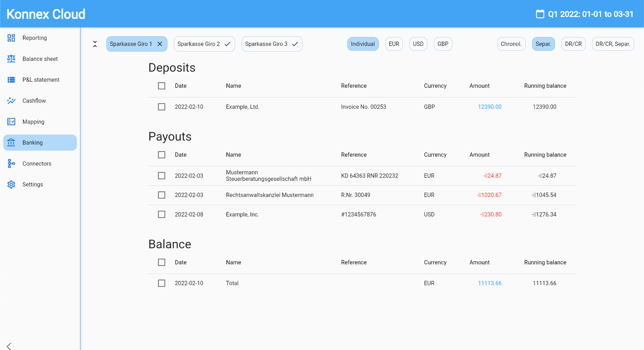Open Settings gear icon
This screenshot has height=350, width=644.
pos(11,184)
